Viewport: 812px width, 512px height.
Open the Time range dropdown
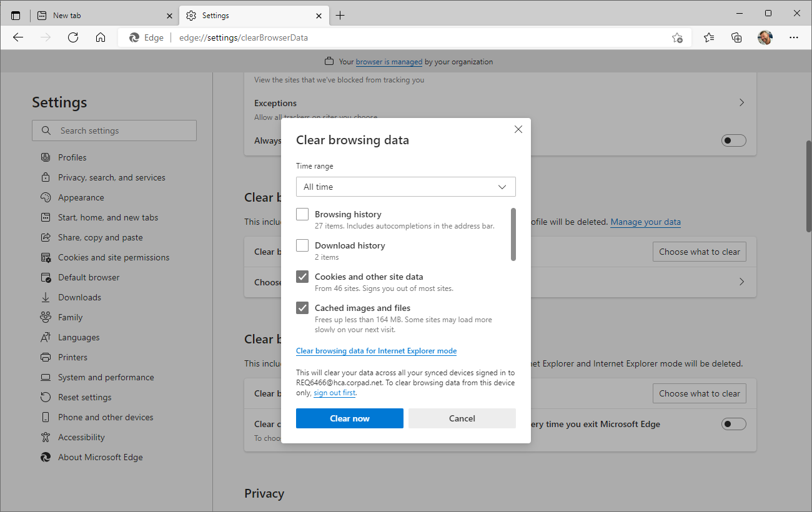pyautogui.click(x=406, y=187)
